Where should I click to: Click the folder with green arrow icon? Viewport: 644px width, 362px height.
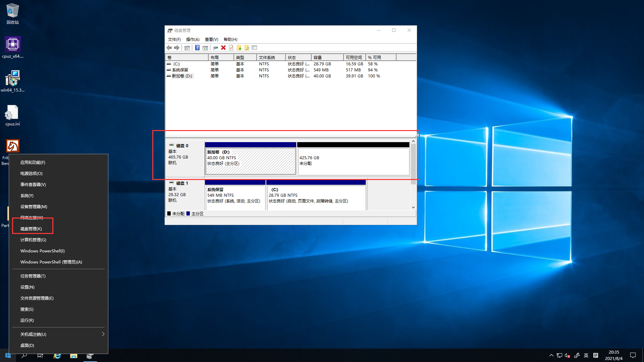click(239, 48)
